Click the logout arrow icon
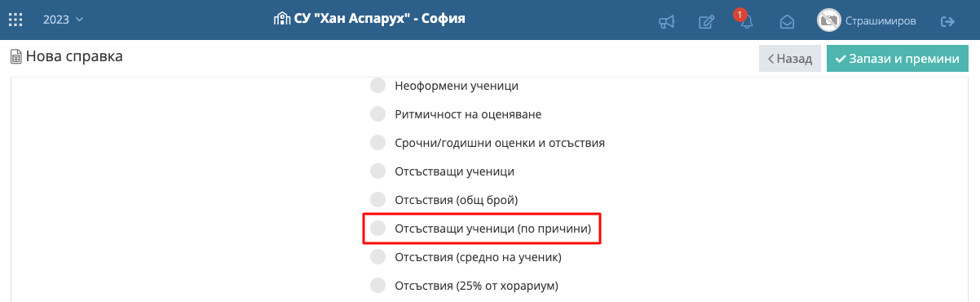 (x=948, y=21)
